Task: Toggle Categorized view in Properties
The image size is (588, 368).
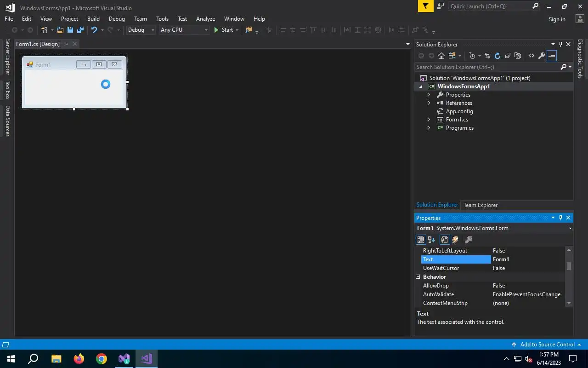Action: 421,240
